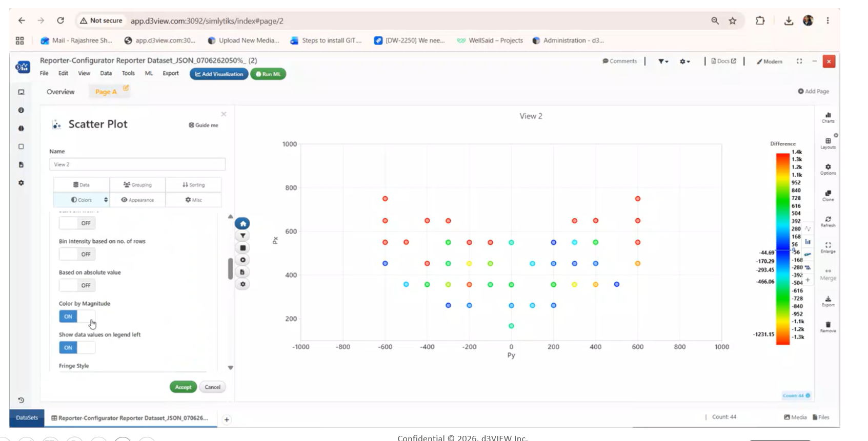Toggle Show data values on legend left
The height and width of the screenshot is (441, 868).
point(77,348)
